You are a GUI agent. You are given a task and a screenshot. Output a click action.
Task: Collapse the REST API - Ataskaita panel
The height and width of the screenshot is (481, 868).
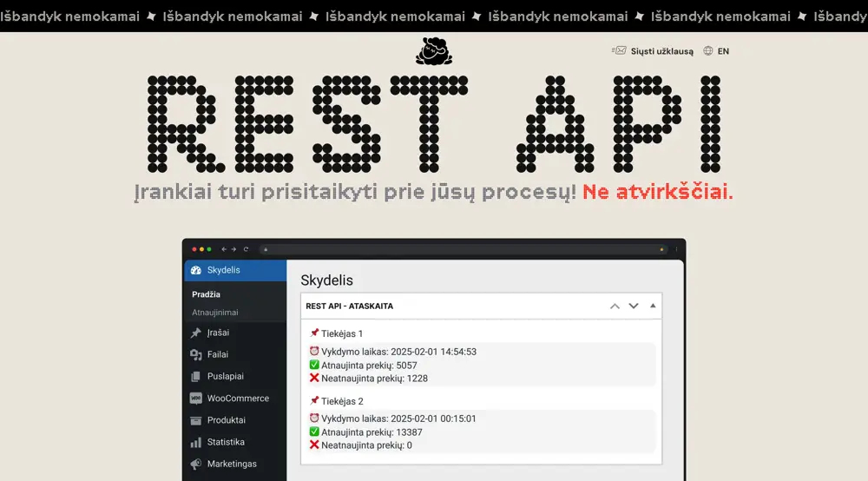pos(653,306)
